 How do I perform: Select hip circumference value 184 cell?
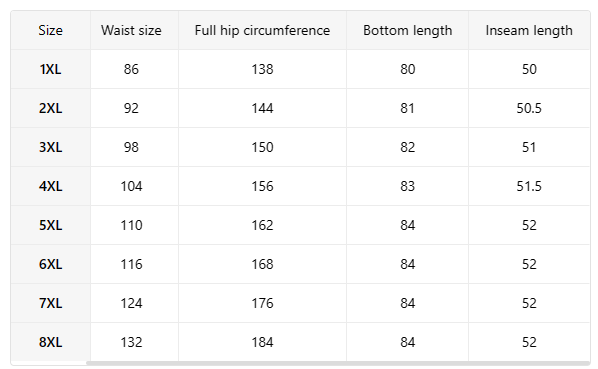(262, 342)
